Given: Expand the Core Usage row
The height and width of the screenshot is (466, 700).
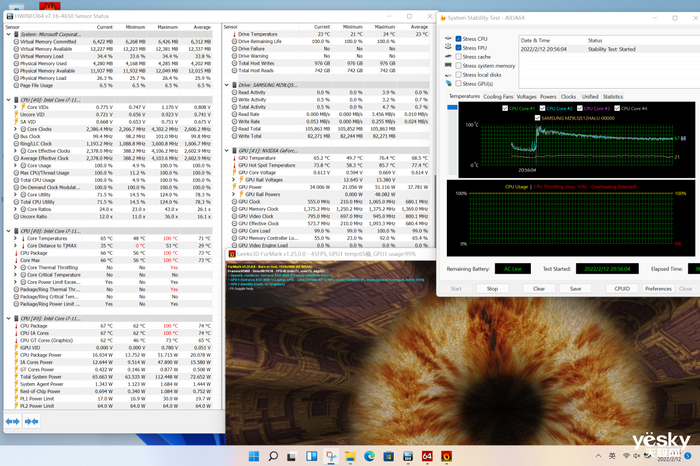Looking at the screenshot, I should tap(15, 166).
